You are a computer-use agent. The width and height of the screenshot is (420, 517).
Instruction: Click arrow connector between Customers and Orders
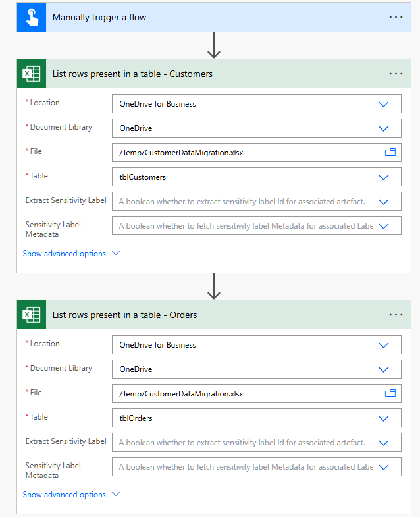pyautogui.click(x=213, y=286)
